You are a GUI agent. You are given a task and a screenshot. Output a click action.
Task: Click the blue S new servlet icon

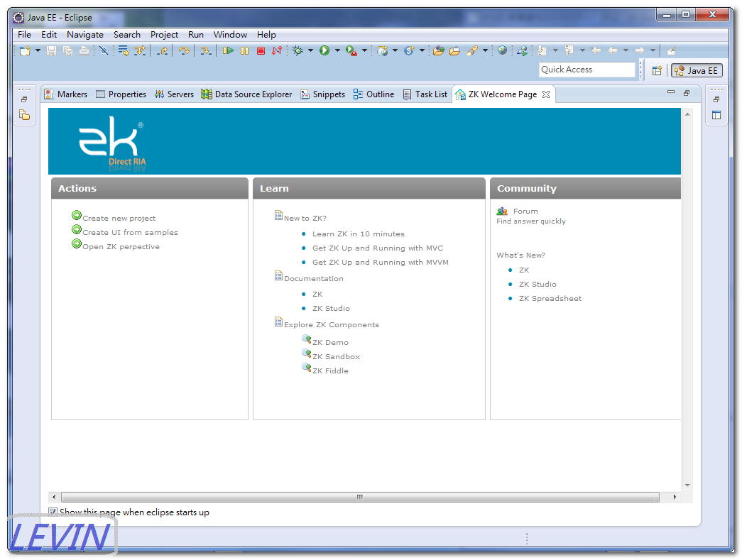pyautogui.click(x=409, y=50)
